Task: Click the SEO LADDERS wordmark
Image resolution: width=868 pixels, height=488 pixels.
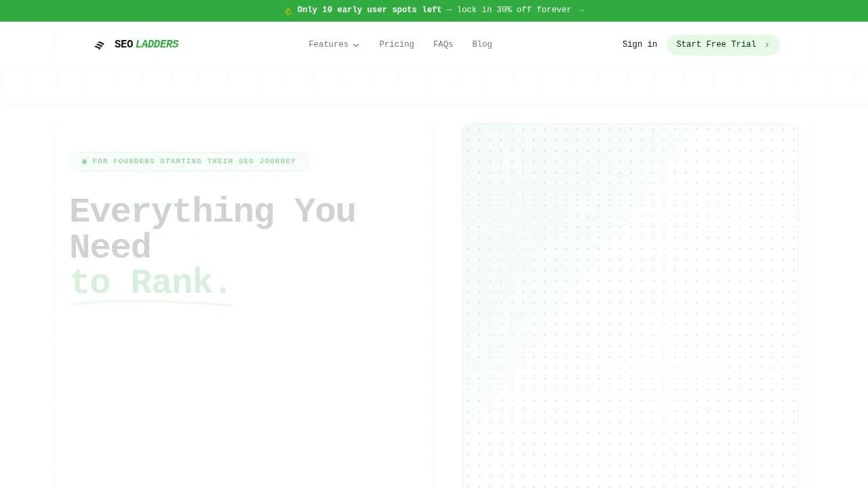Action: (x=146, y=44)
